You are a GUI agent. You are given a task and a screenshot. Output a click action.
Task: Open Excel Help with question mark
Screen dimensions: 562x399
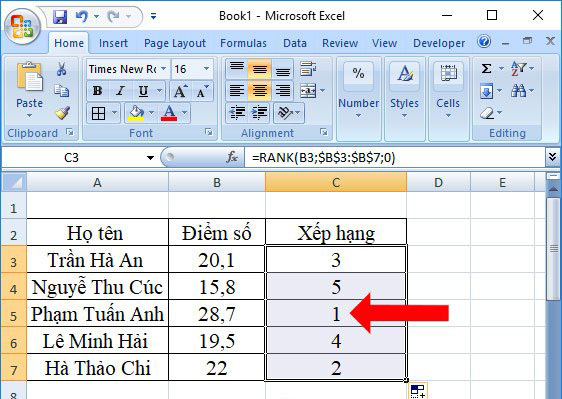(x=484, y=42)
